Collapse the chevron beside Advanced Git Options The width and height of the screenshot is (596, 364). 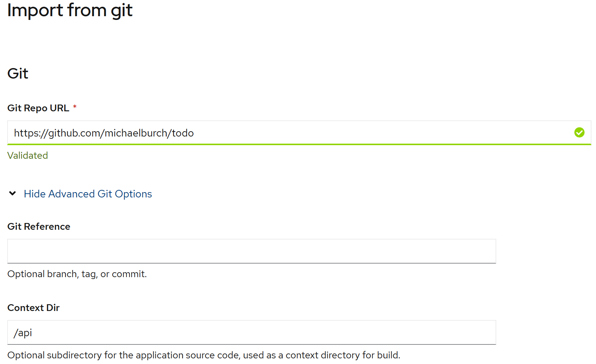click(x=12, y=194)
